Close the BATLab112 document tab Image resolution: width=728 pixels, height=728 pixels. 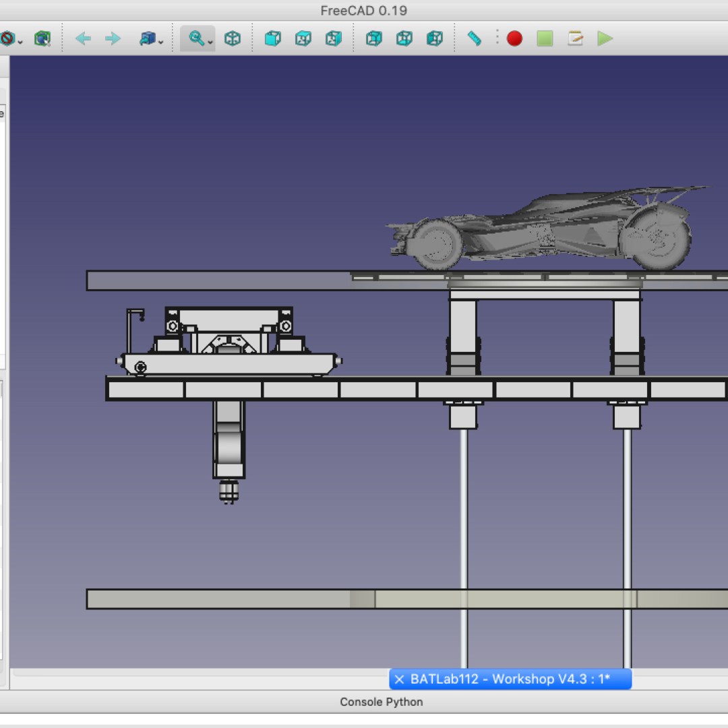400,679
